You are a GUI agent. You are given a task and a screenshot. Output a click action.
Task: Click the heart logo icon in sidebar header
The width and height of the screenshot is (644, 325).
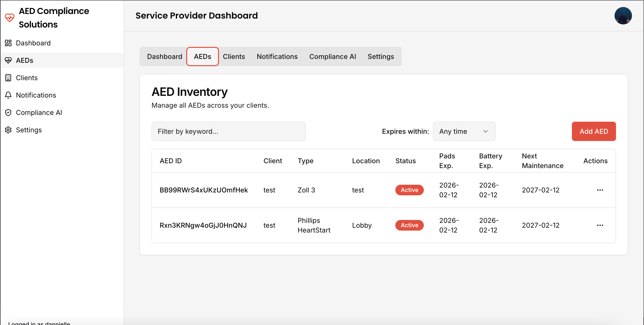pyautogui.click(x=9, y=18)
